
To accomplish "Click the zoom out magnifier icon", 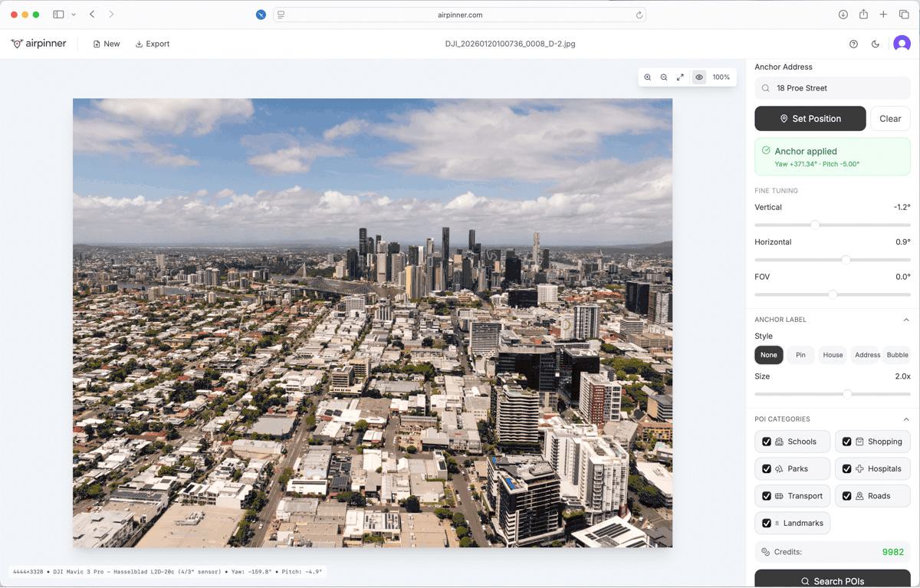I will point(664,77).
